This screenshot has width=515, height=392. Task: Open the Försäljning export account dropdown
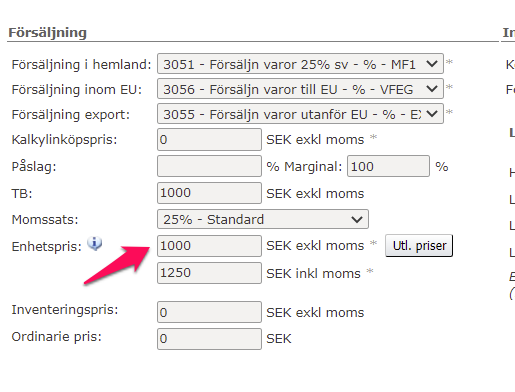pos(300,114)
